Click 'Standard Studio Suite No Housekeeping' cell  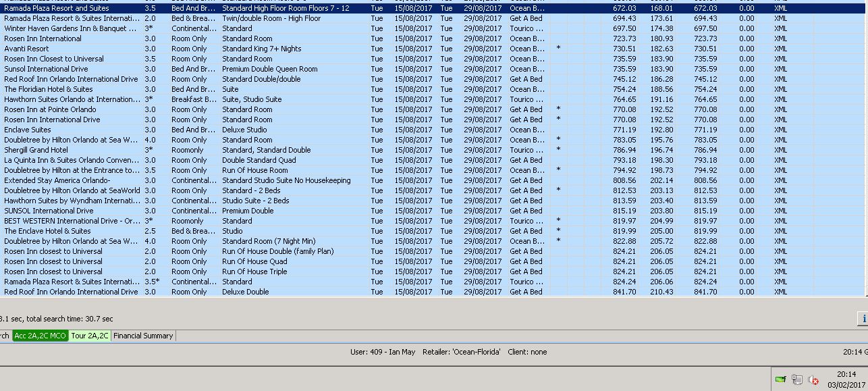coord(286,180)
